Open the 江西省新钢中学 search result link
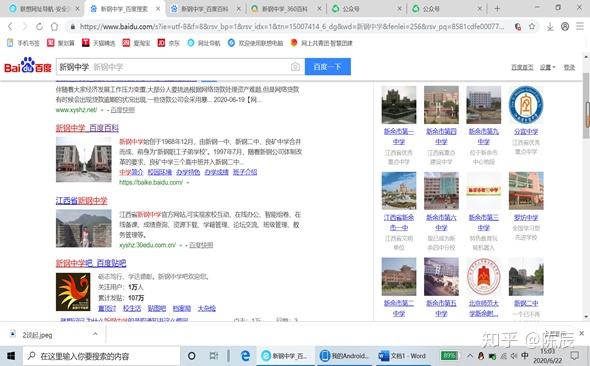The image size is (590, 366). coord(82,201)
